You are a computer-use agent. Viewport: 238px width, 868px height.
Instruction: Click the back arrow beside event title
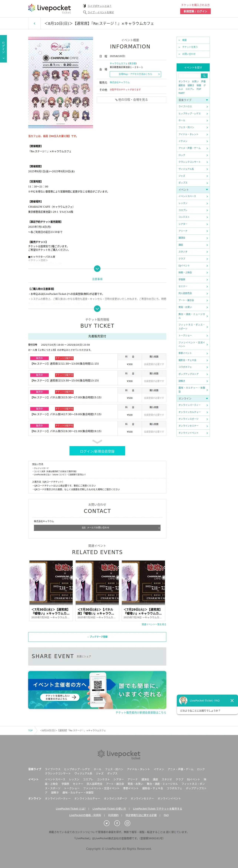point(34,24)
